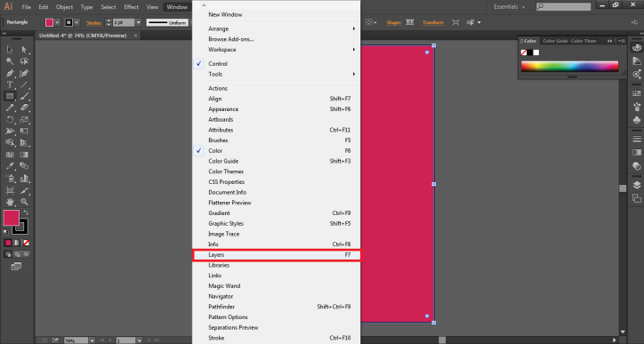Choose Layers from the Window menu
644x344 pixels.
(277, 255)
